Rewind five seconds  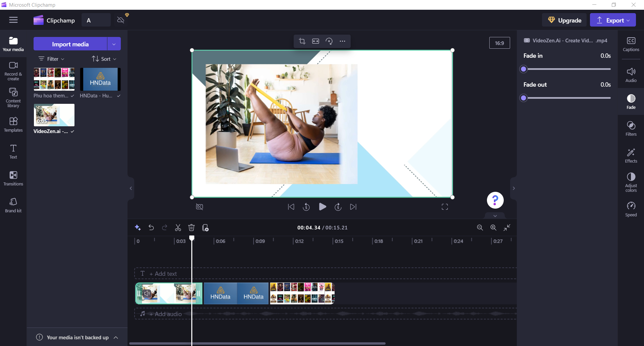click(x=306, y=207)
